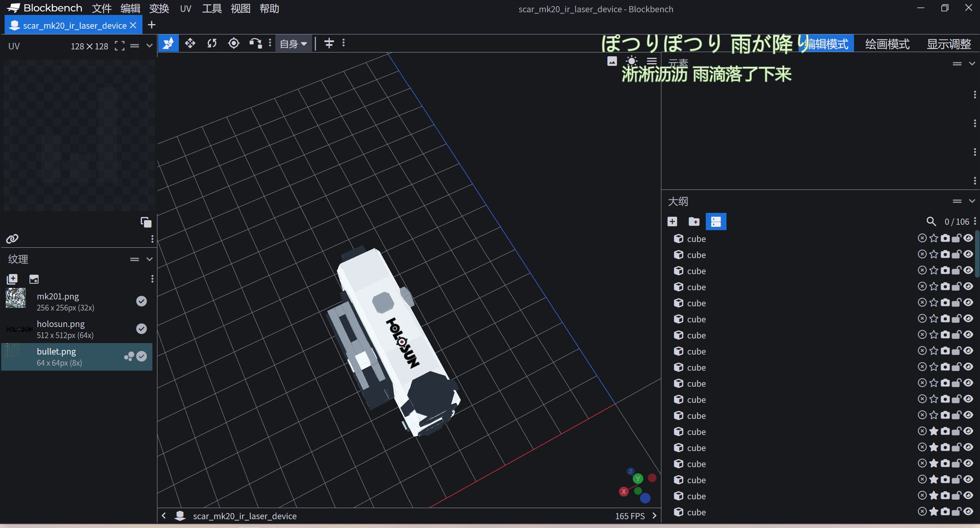Switch to 显示调整 display mode

tap(949, 44)
